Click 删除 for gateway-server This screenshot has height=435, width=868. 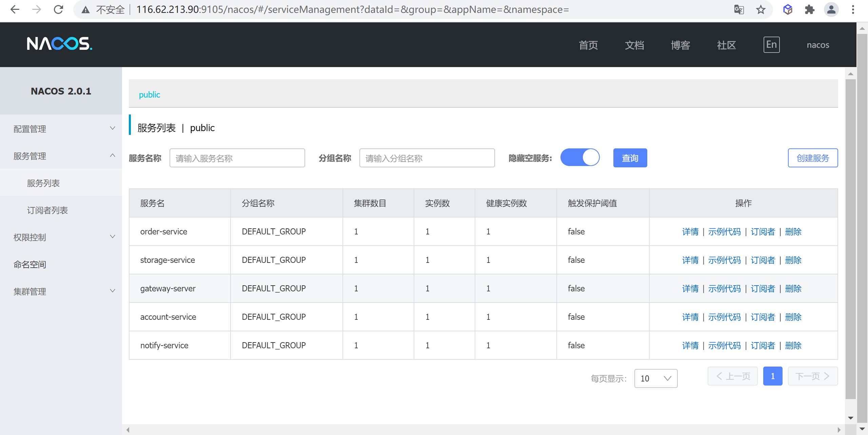(x=793, y=289)
